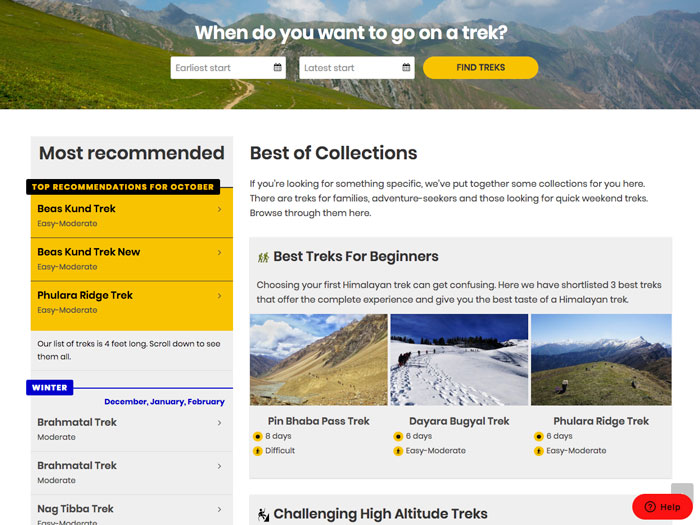Viewport: 700px width, 525px height.
Task: Expand the Beas Kund Trek chevron
Action: point(219,209)
